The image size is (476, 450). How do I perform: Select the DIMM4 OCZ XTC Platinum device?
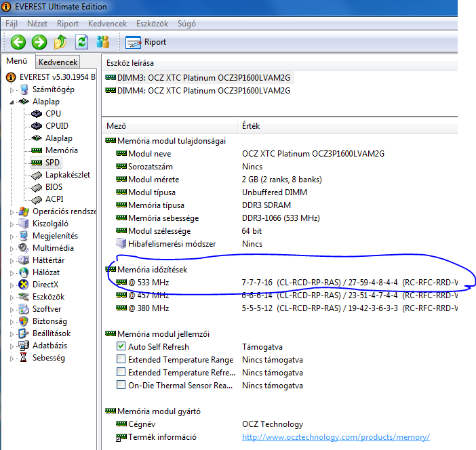click(x=198, y=91)
